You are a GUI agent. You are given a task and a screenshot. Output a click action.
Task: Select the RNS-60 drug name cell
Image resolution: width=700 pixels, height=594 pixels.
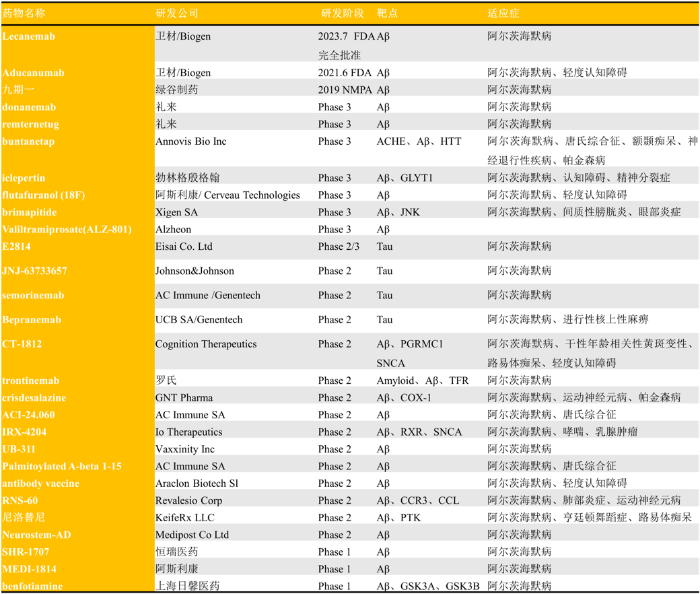click(20, 500)
